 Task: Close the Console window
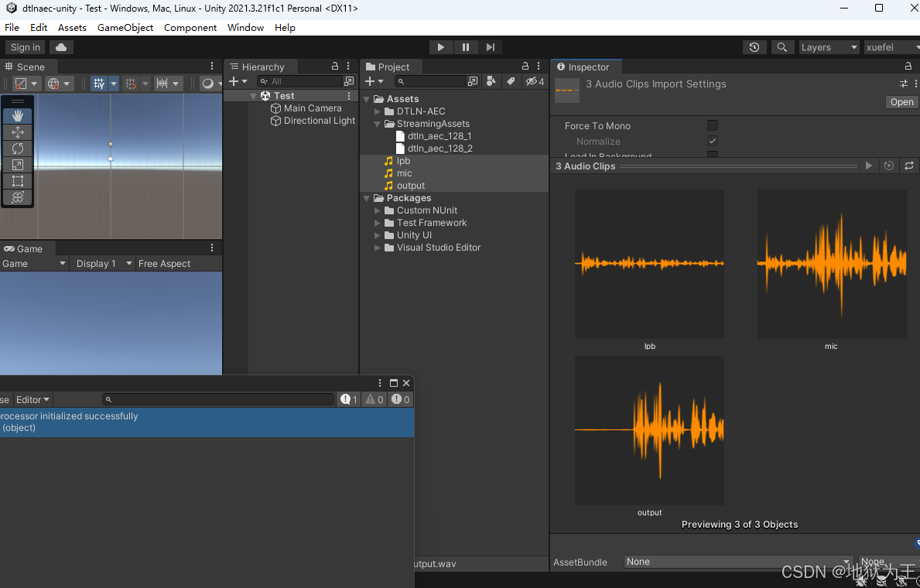tap(406, 383)
